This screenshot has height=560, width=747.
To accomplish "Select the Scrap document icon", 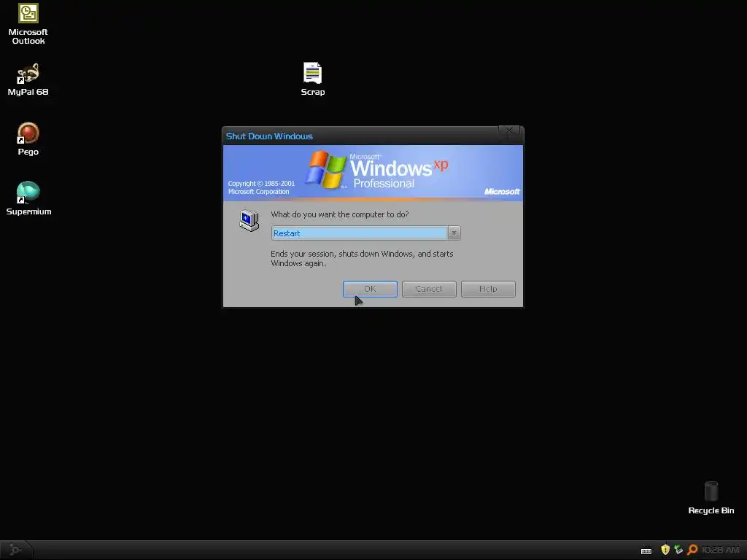I will coord(312,79).
